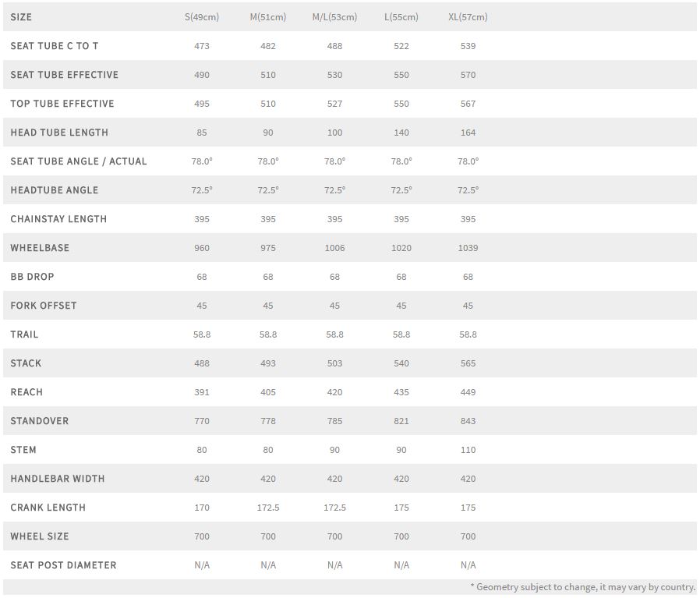Click the CRANK LENGTH row label
This screenshot has height=598, width=700.
48,508
